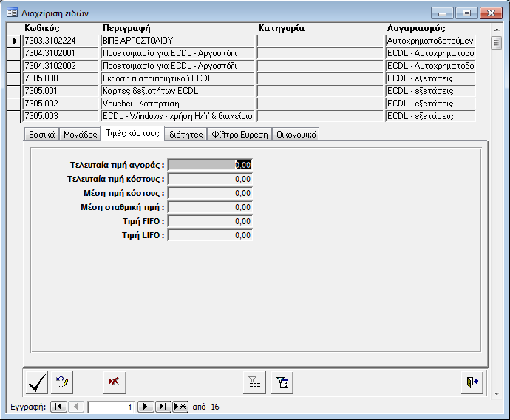Click scroll down arrow of items list
The image size is (510, 420).
497,394
